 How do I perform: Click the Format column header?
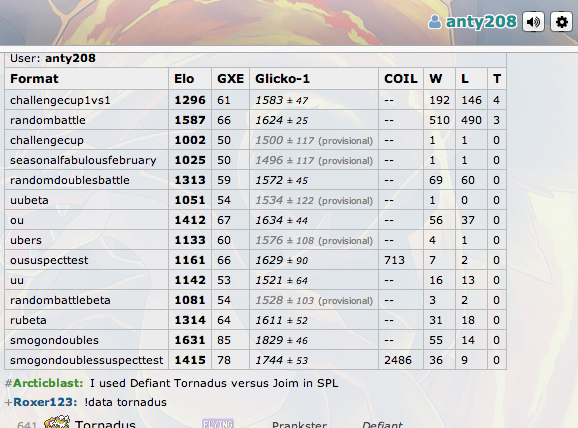pos(34,79)
